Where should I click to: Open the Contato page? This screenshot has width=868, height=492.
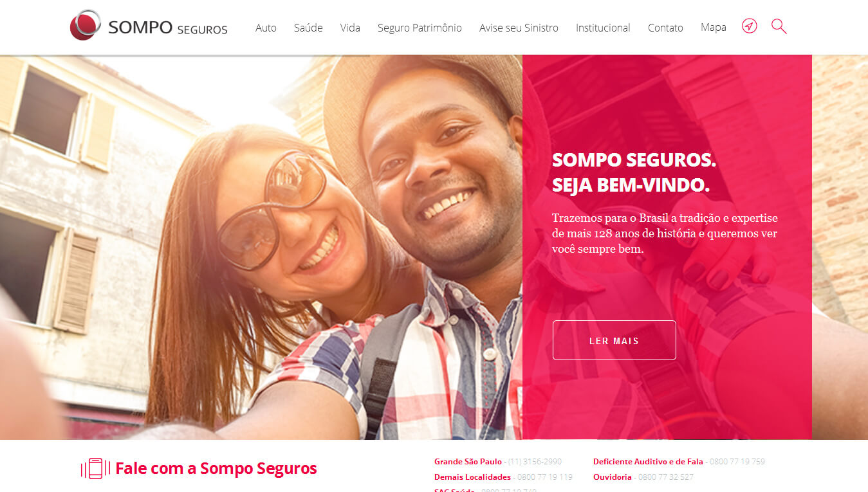tap(665, 28)
